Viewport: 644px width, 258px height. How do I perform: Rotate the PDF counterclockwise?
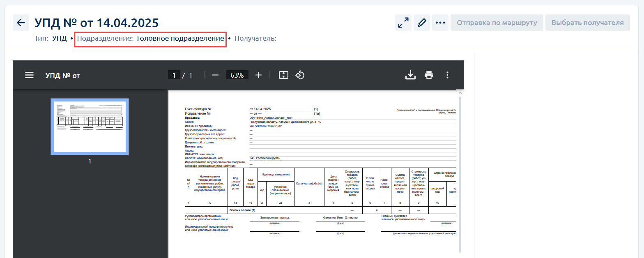pyautogui.click(x=300, y=75)
